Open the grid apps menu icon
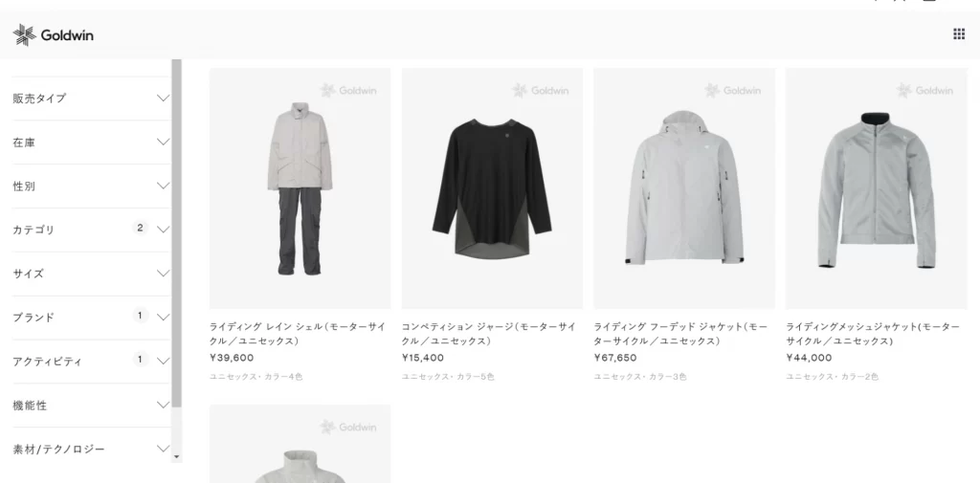Image resolution: width=980 pixels, height=483 pixels. 959,34
